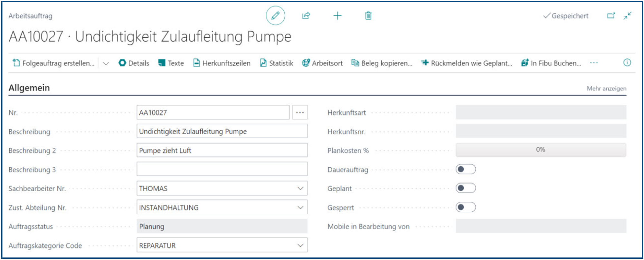644x260 pixels.
Task: Collapse the Allgemein section header
Action: pyautogui.click(x=29, y=88)
